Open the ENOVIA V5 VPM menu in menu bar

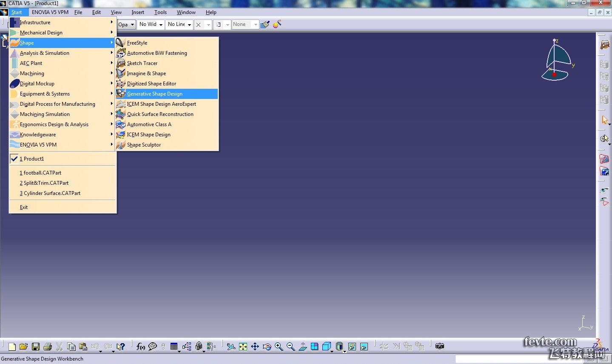point(50,12)
